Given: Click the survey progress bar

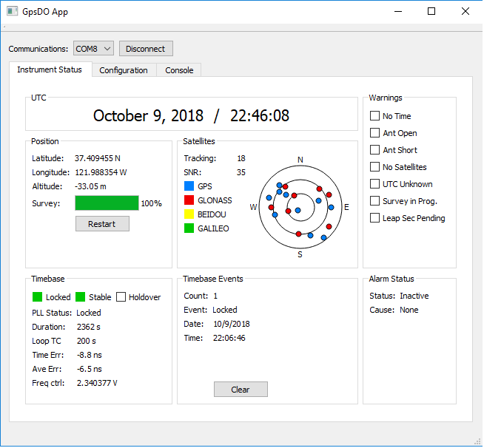Looking at the screenshot, I should click(107, 203).
